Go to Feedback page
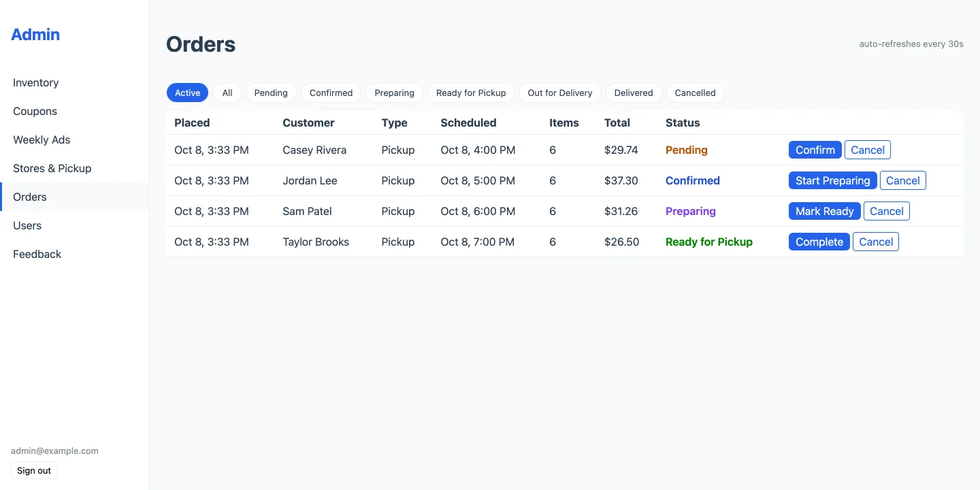 point(74,254)
